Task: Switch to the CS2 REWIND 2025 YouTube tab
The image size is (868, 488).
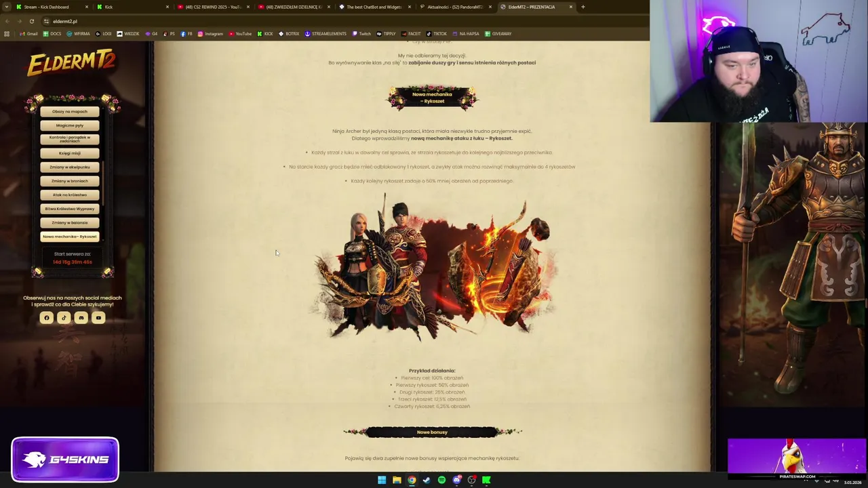Action: 214,7
